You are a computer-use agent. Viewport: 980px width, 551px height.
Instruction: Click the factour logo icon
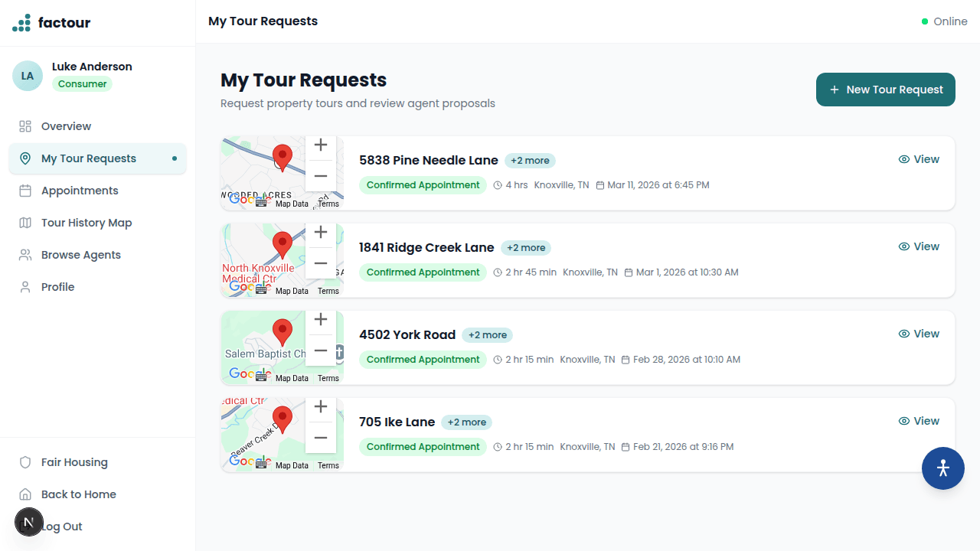point(21,23)
